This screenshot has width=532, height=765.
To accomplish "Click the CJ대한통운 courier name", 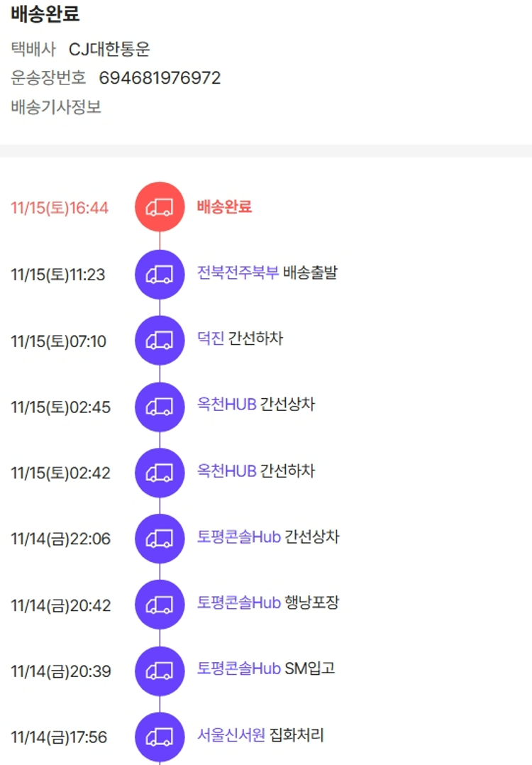I will 109,50.
